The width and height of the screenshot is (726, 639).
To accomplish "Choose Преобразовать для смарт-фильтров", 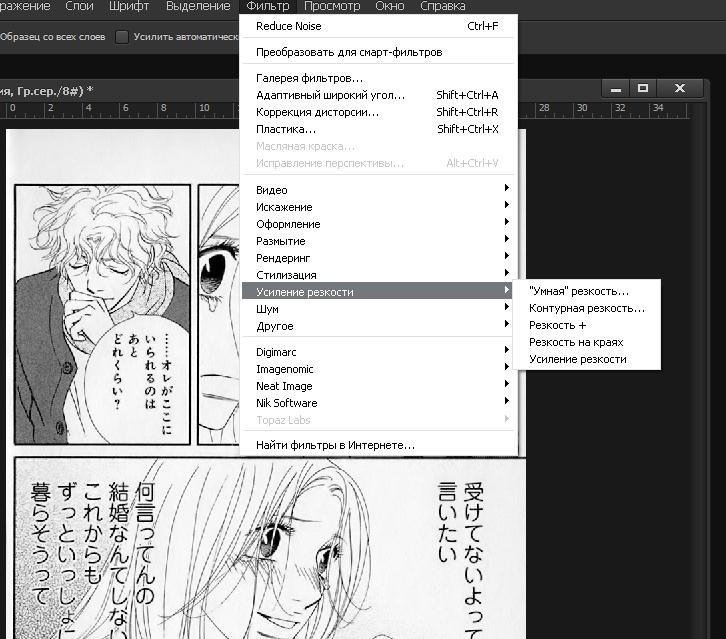I will click(x=377, y=52).
